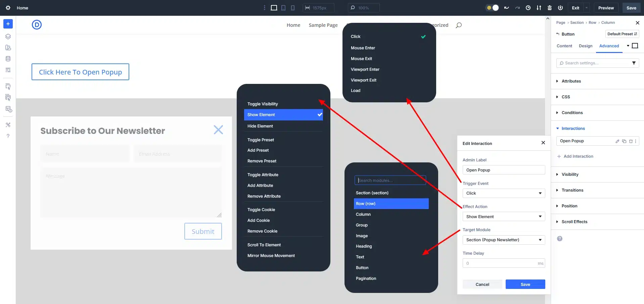The image size is (644, 304).
Task: Click inside the Admin Label field
Action: tap(503, 170)
